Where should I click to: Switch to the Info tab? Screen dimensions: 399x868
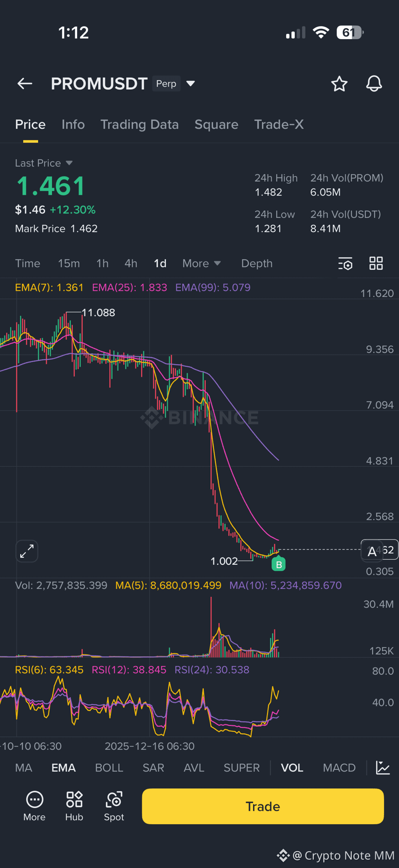pyautogui.click(x=73, y=124)
